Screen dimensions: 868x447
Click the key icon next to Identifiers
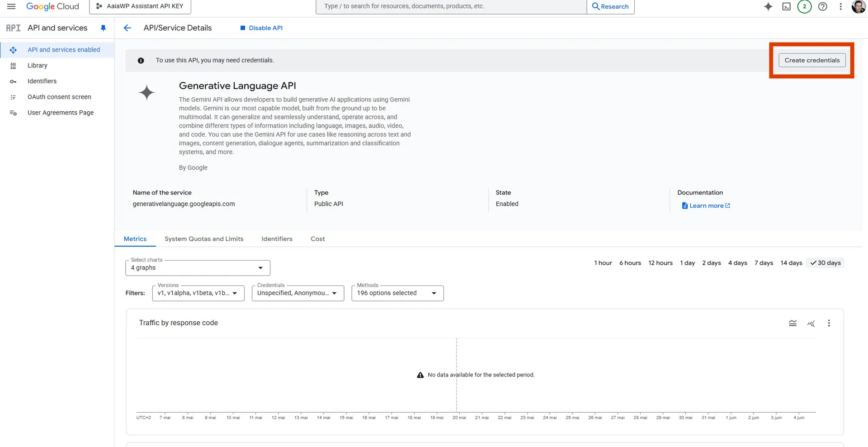(x=13, y=82)
